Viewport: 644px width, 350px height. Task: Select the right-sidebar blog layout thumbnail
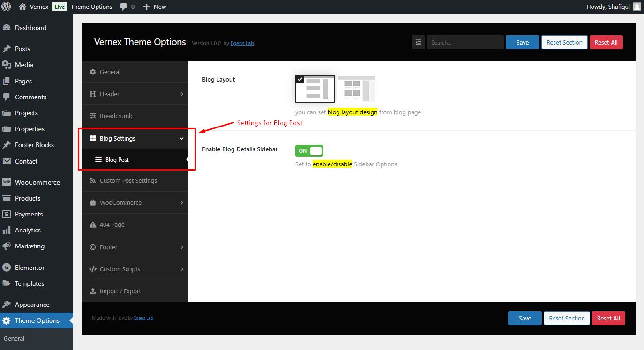pos(315,89)
